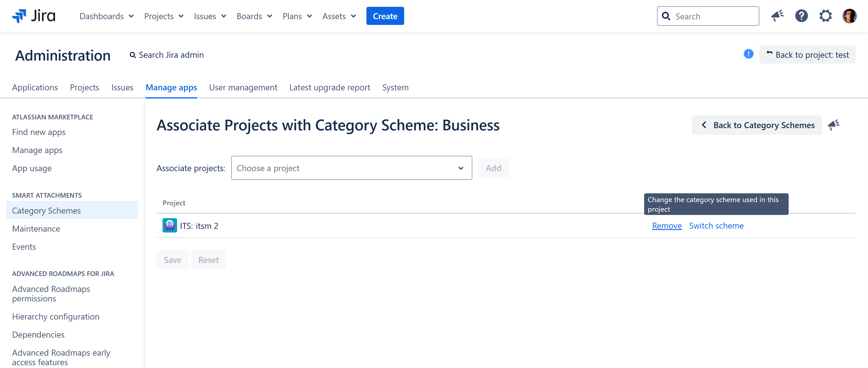Click the megaphone icon beside Back to Category Schemes
This screenshot has height=368, width=868.
(x=834, y=125)
